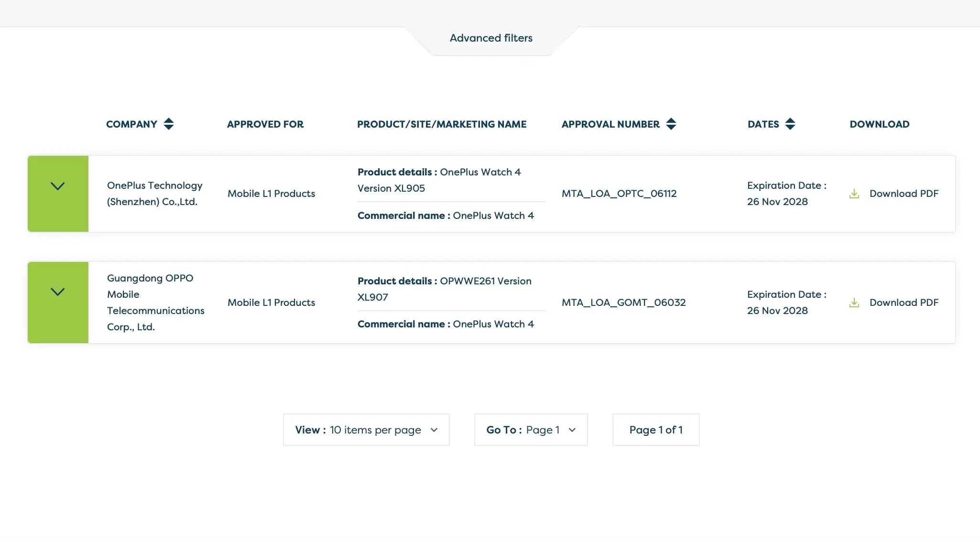Click the items-per-page dropdown chevron arrow
Screen dimensions: 980x542
pos(434,430)
